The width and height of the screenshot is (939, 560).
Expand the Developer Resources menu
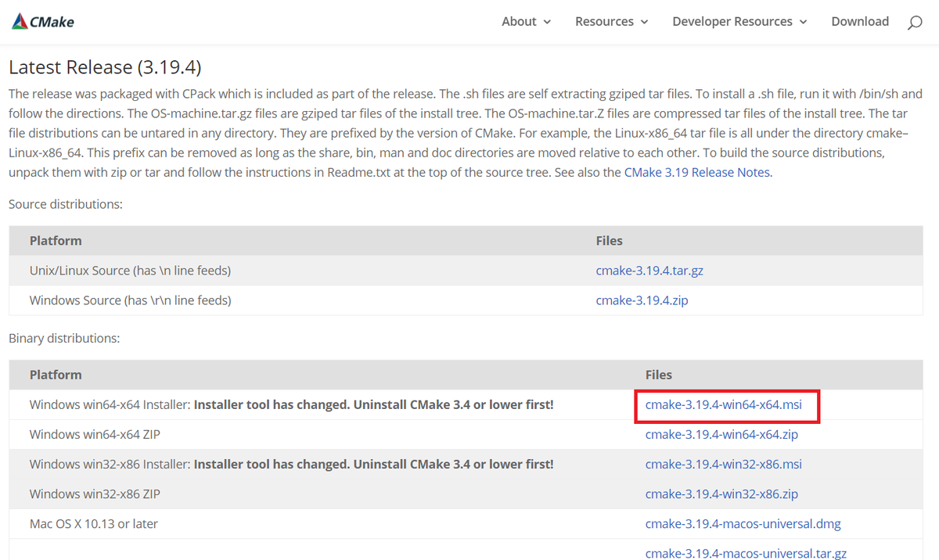point(739,21)
